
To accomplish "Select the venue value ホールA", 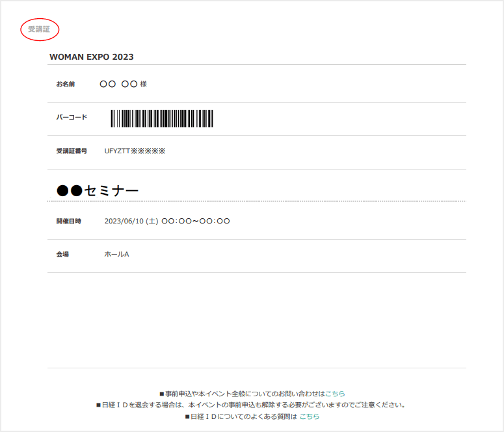I will [116, 255].
